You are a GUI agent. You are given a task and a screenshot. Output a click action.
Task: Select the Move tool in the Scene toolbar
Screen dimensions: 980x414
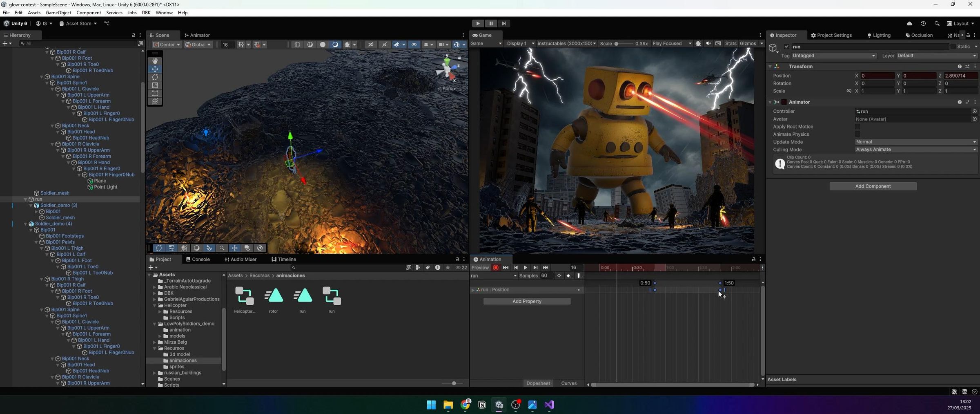pyautogui.click(x=155, y=69)
